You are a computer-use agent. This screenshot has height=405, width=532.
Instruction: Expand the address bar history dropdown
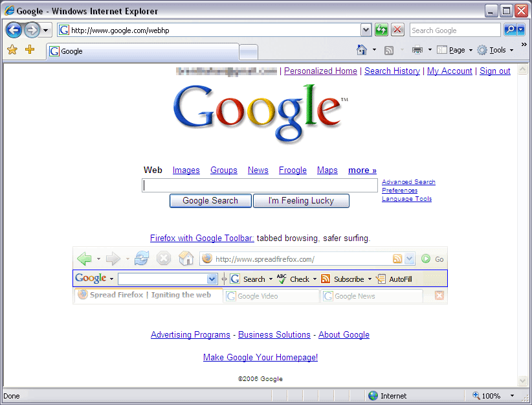366,30
